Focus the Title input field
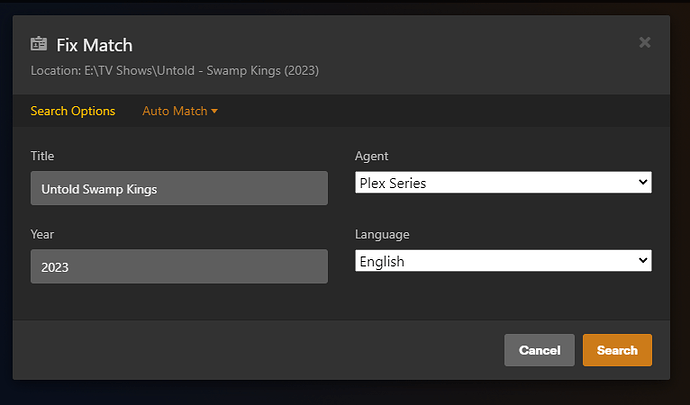This screenshot has height=405, width=690. point(179,188)
